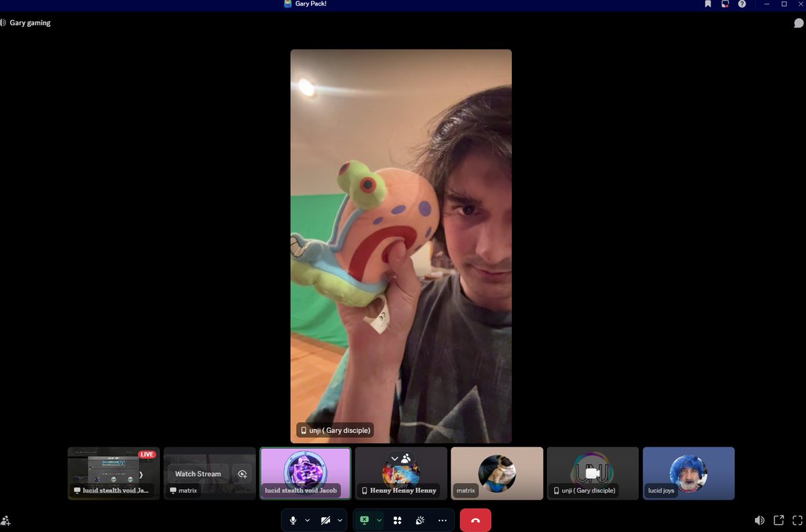806x532 pixels.
Task: Click the Gary gaming channel name
Action: click(30, 23)
